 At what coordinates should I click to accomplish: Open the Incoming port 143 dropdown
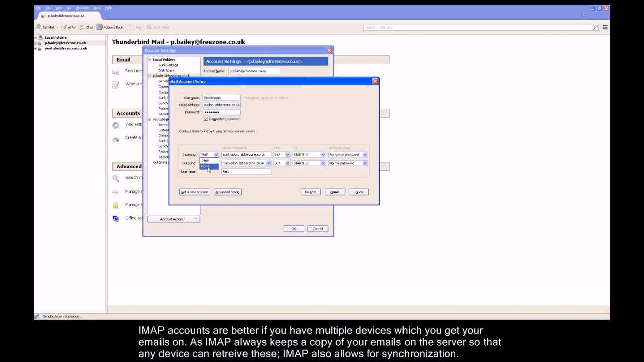[288, 155]
